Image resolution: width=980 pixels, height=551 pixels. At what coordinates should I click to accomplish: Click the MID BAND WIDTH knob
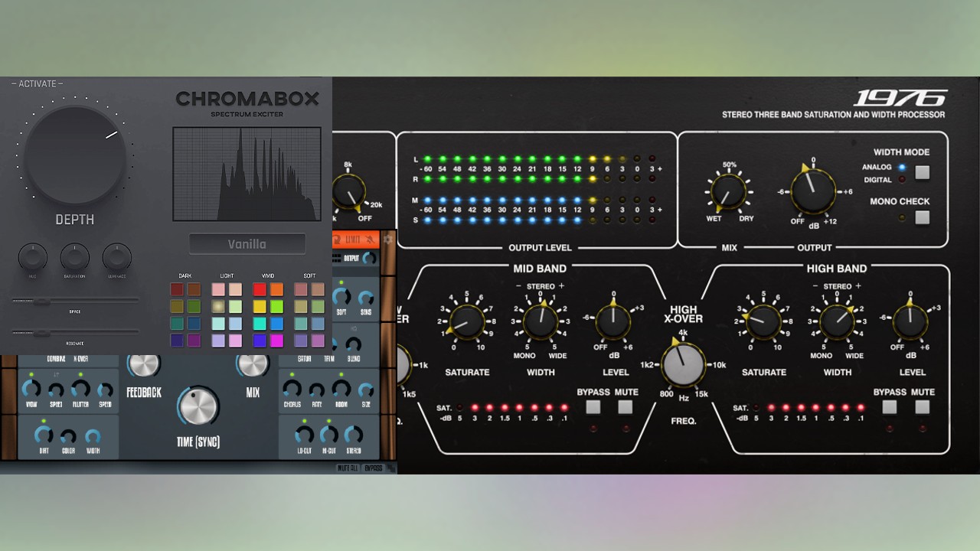pos(541,321)
